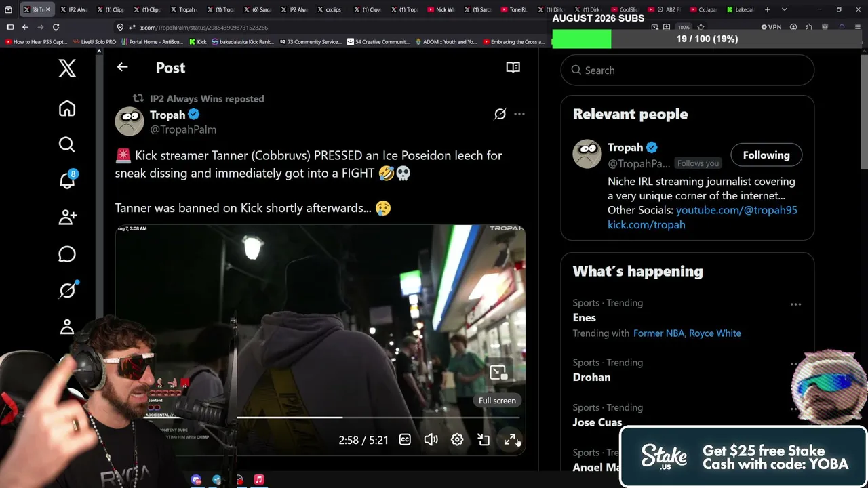Image resolution: width=868 pixels, height=488 pixels.
Task: Expand the list all tabs chevron
Action: point(784,9)
